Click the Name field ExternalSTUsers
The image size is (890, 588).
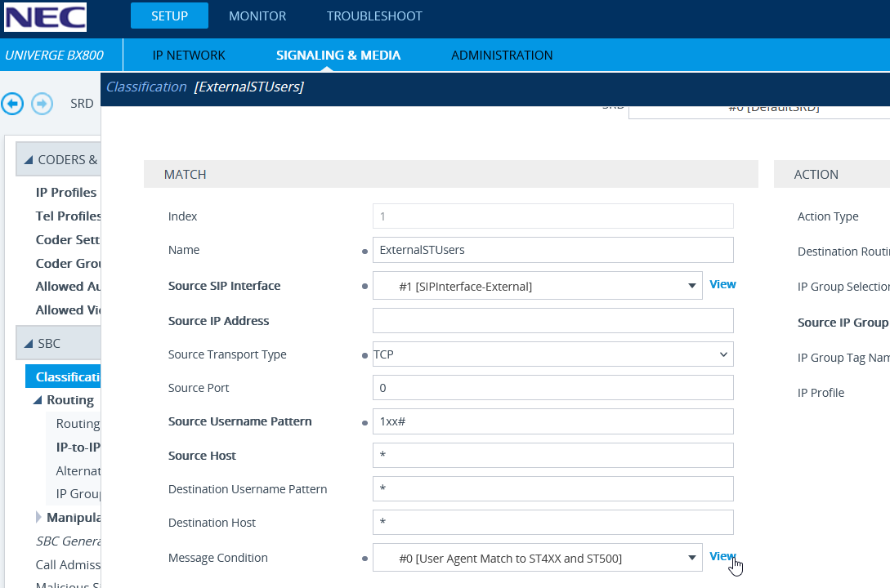pos(552,250)
